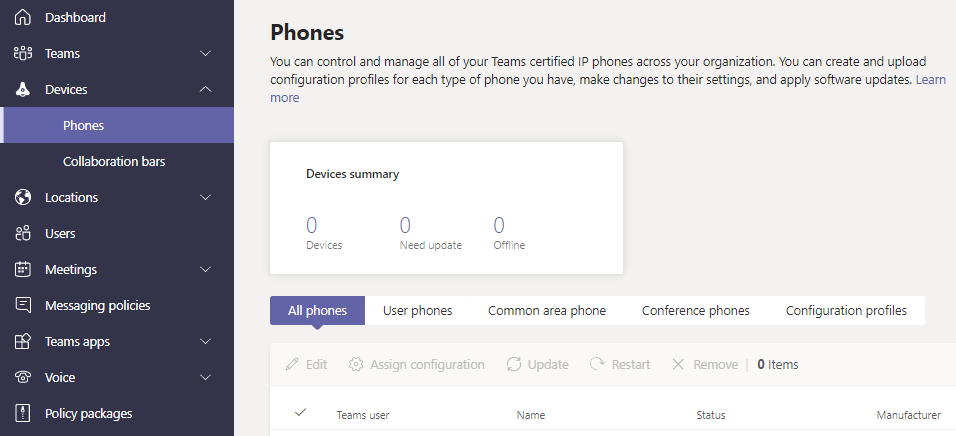The image size is (956, 436).
Task: Select the Conference phones tab
Action: tap(695, 311)
